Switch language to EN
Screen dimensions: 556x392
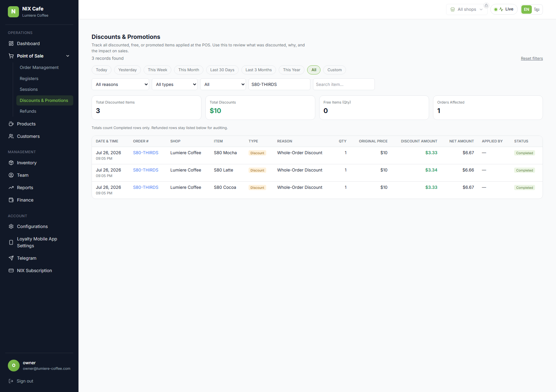point(526,9)
